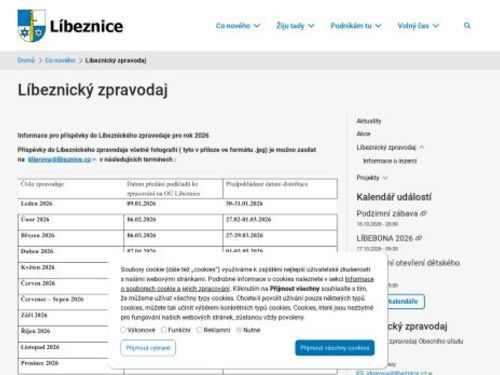Select the Červen 2026 table cell
Screen dimensions: 500x375
[63, 286]
